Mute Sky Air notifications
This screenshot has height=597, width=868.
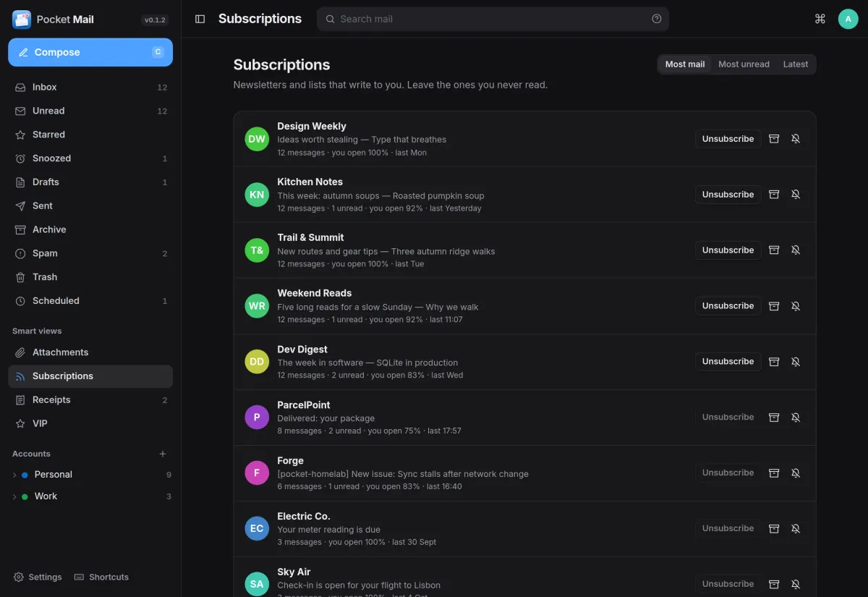point(796,584)
